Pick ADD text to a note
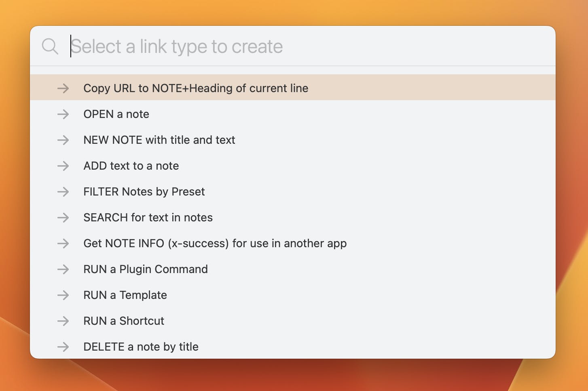 (x=131, y=166)
